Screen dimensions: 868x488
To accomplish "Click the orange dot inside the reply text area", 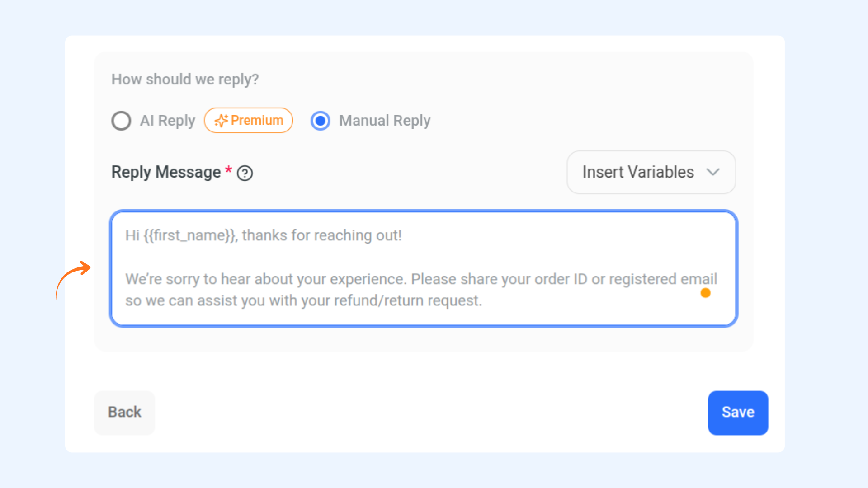I will [x=705, y=293].
